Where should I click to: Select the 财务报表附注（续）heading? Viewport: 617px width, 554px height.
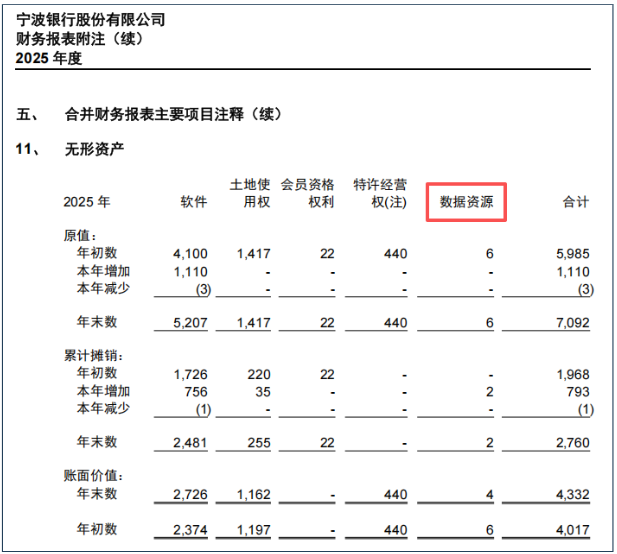(x=79, y=39)
